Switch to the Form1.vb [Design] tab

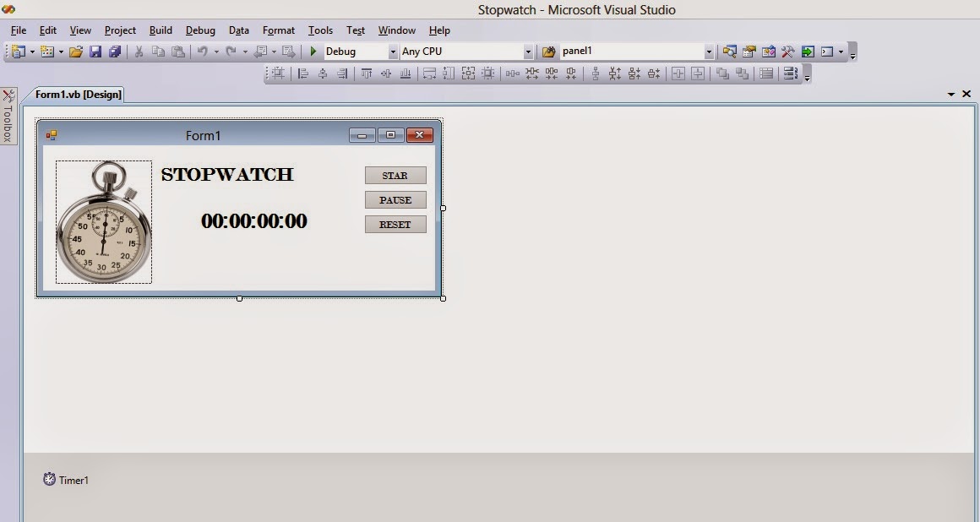point(78,95)
